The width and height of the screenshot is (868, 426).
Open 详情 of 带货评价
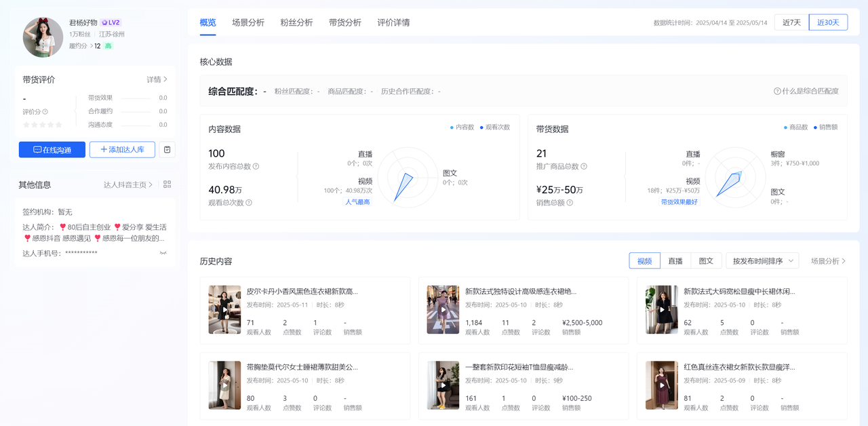(x=157, y=79)
